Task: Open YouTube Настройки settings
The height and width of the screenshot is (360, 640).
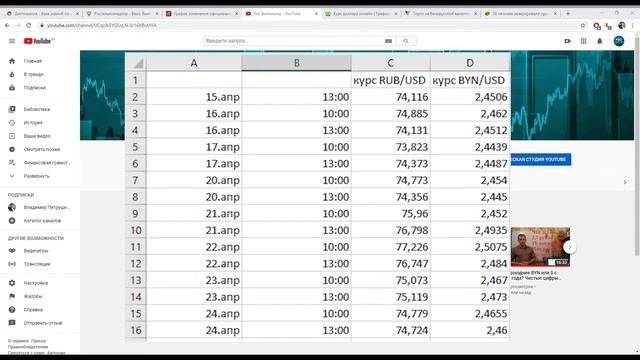Action: coord(36,283)
